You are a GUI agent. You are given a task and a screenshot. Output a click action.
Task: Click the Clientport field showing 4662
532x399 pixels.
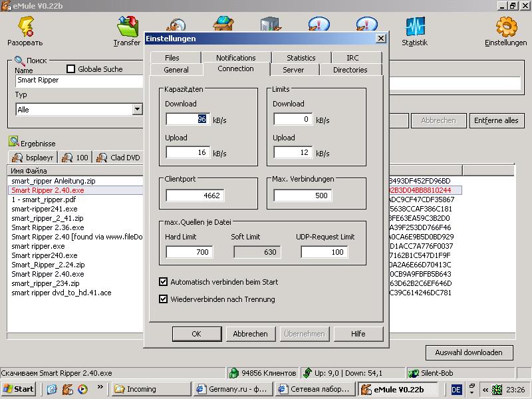pos(195,196)
